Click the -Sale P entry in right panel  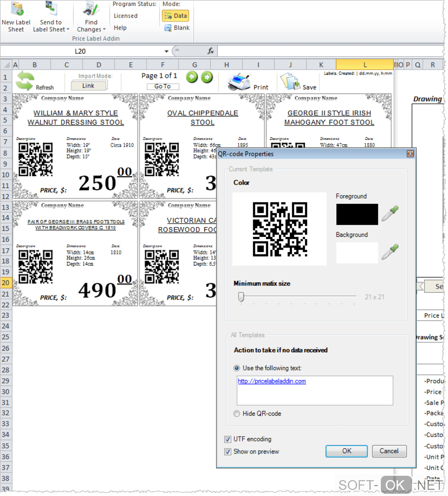tap(434, 403)
